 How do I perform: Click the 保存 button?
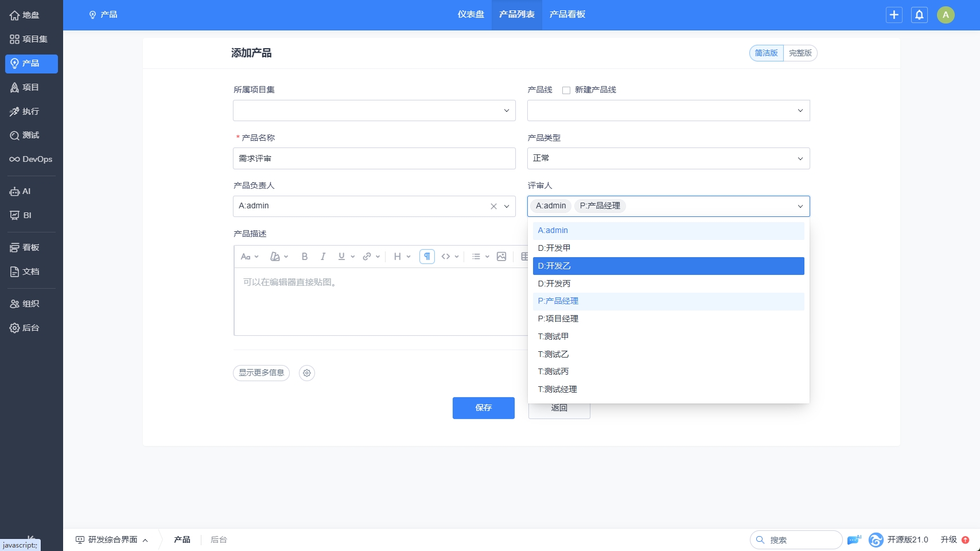(483, 408)
